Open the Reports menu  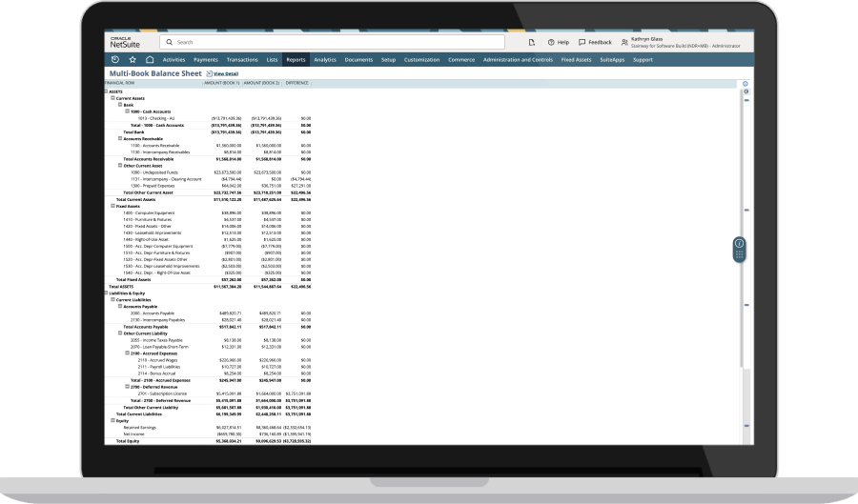296,59
